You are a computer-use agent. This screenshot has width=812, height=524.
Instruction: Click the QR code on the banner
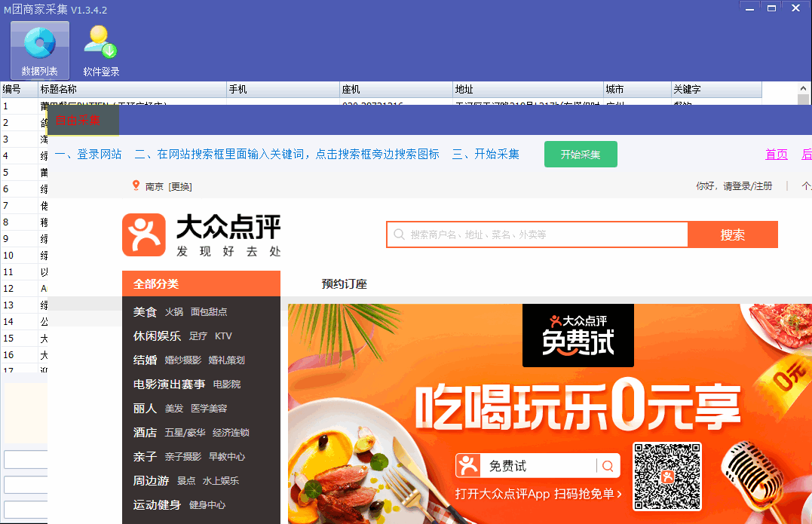pyautogui.click(x=667, y=476)
